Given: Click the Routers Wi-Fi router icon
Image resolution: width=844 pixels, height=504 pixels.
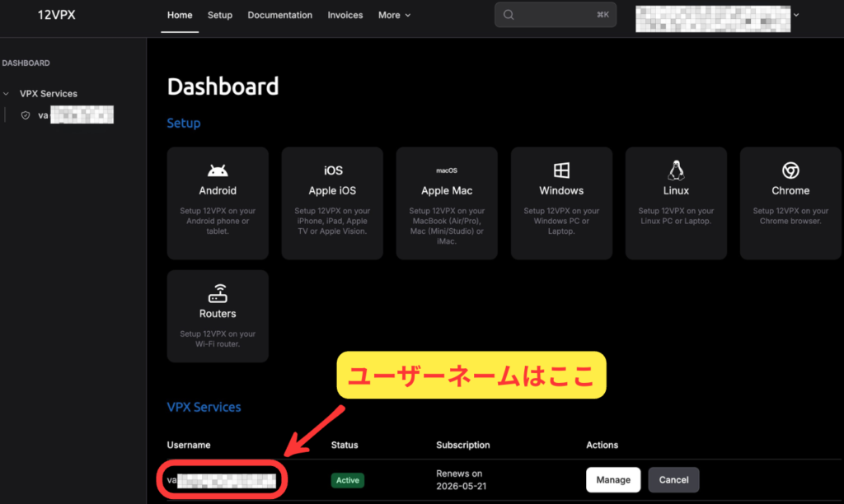Looking at the screenshot, I should pos(218,293).
